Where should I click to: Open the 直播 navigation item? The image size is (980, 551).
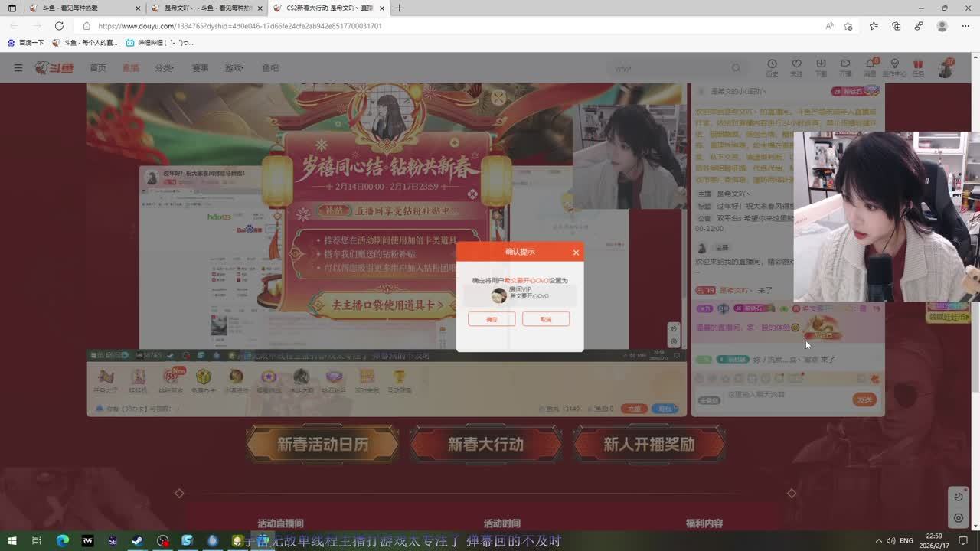pyautogui.click(x=131, y=68)
